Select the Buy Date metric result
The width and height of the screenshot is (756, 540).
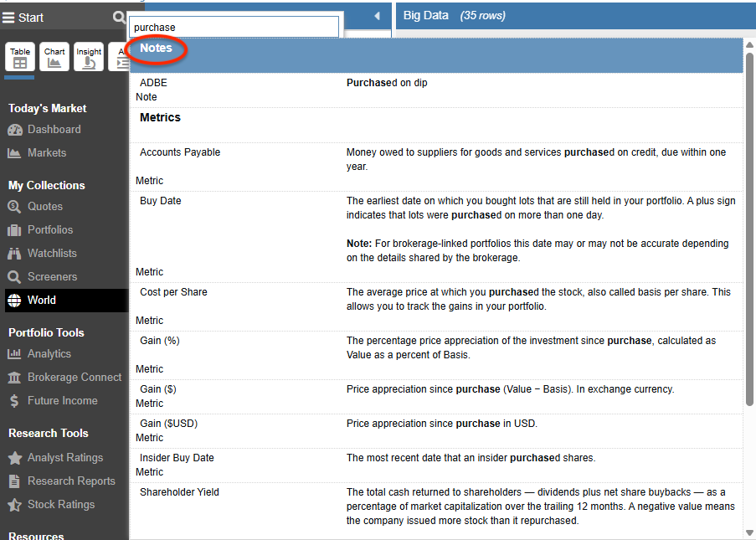436,237
